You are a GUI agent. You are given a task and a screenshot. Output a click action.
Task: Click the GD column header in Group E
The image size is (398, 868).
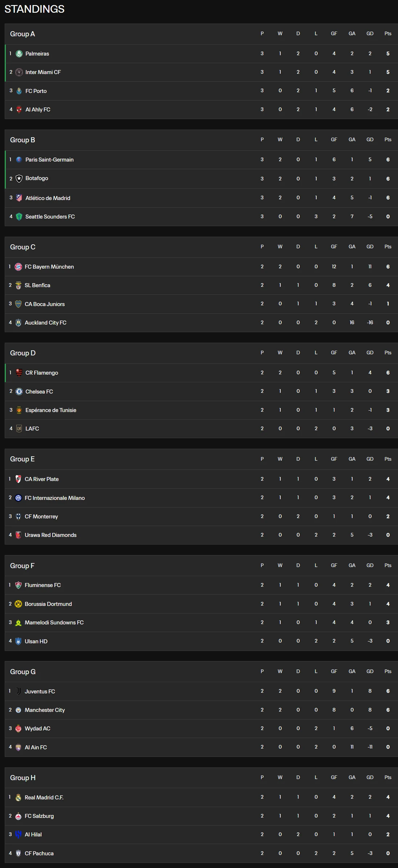370,459
